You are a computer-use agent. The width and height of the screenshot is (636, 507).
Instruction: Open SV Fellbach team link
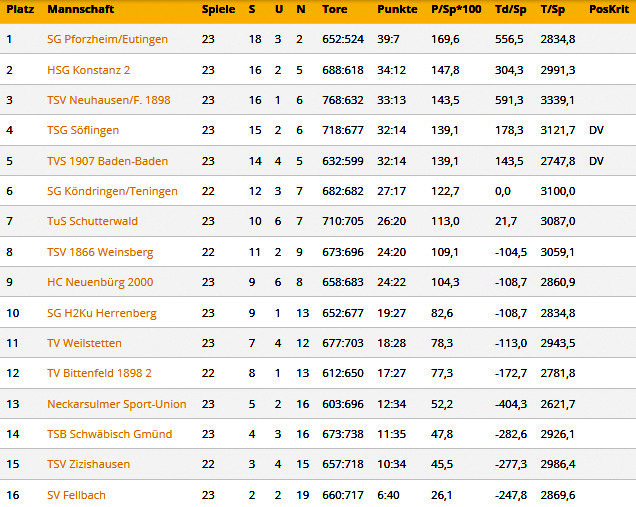coord(76,495)
